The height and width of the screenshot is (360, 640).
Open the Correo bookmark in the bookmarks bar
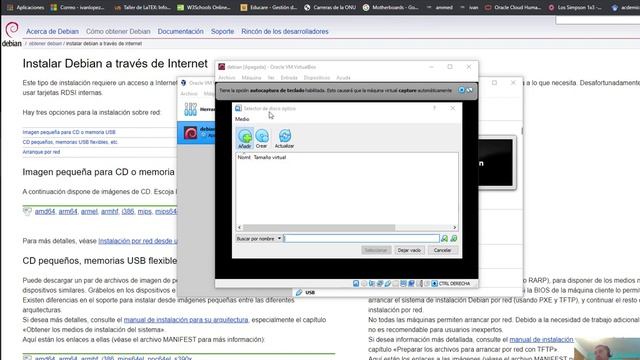click(77, 7)
